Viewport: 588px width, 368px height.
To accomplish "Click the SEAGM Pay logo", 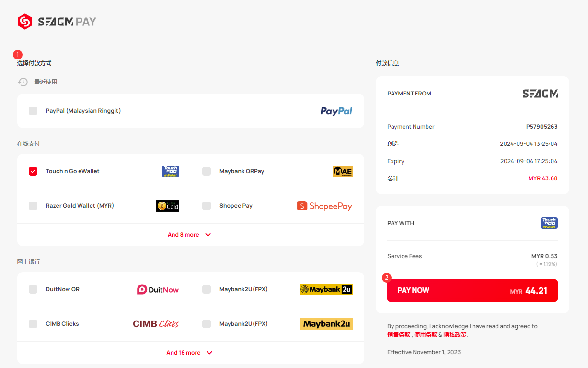I will [57, 22].
